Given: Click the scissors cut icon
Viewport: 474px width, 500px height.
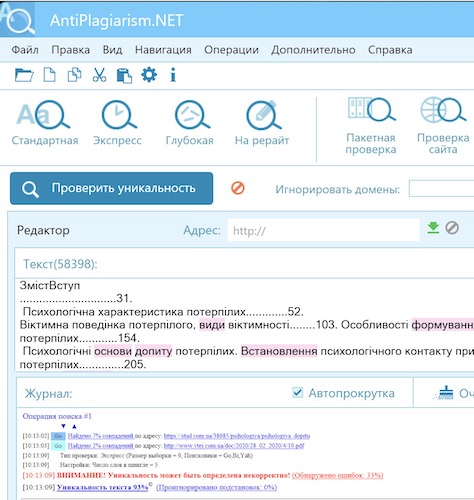Looking at the screenshot, I should (99, 75).
